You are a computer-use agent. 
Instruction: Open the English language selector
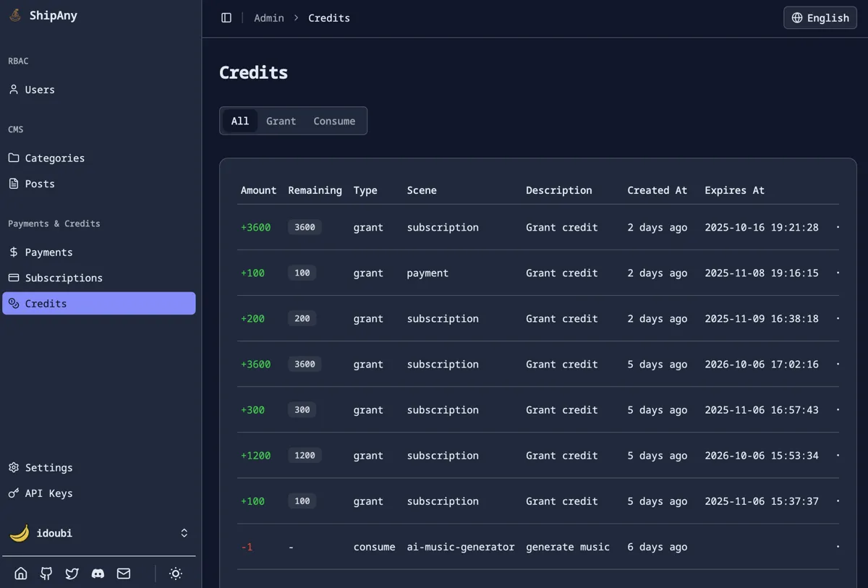820,18
